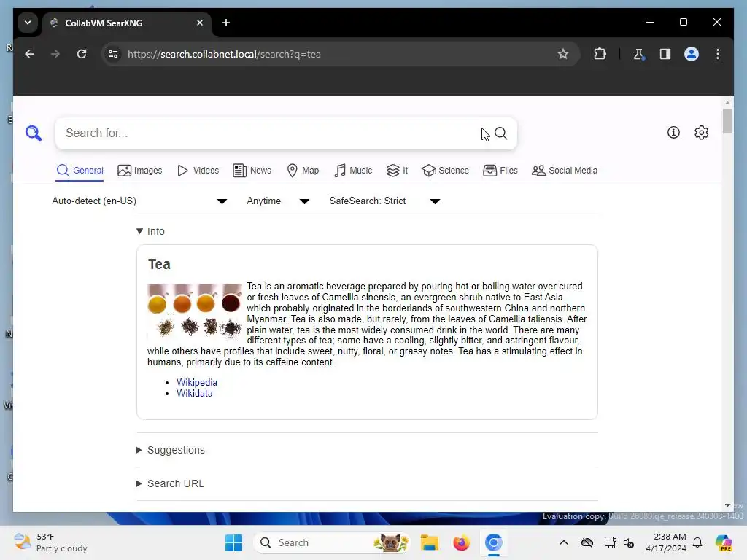Switch to the Science category
This screenshot has height=560, width=747.
pyautogui.click(x=446, y=171)
